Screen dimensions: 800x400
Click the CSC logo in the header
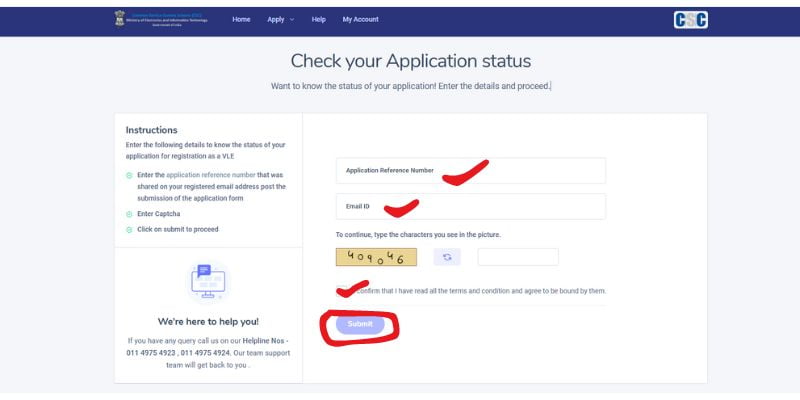pos(690,20)
